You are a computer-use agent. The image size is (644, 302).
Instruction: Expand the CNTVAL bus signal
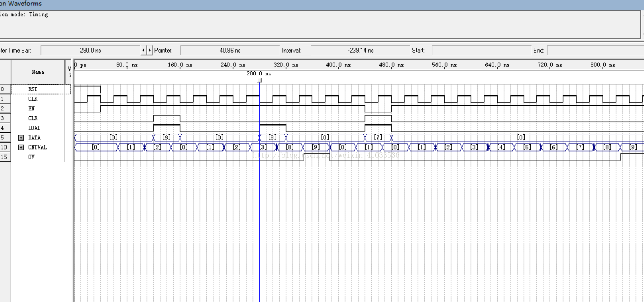click(21, 148)
